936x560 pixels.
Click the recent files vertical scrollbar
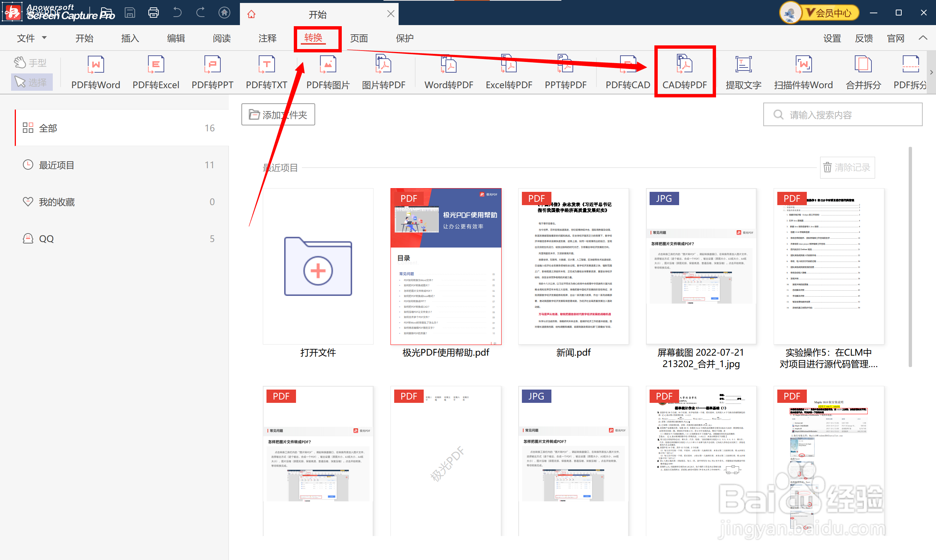coord(910,257)
